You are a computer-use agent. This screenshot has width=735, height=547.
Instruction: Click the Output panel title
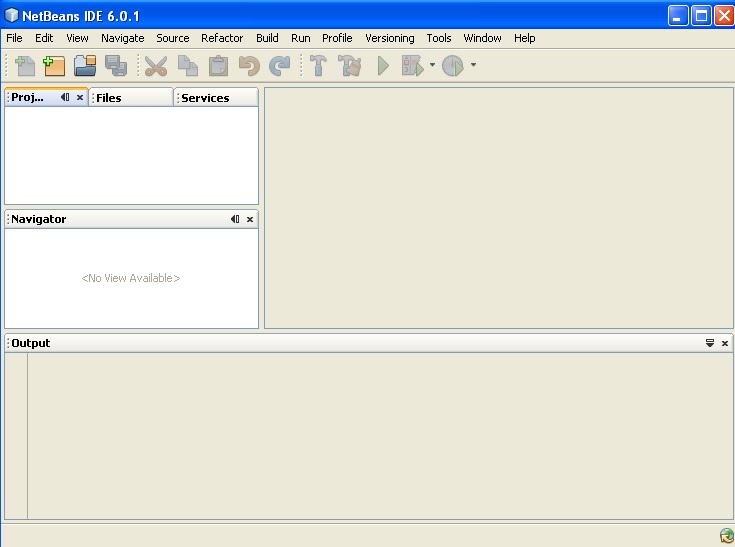pyautogui.click(x=30, y=343)
